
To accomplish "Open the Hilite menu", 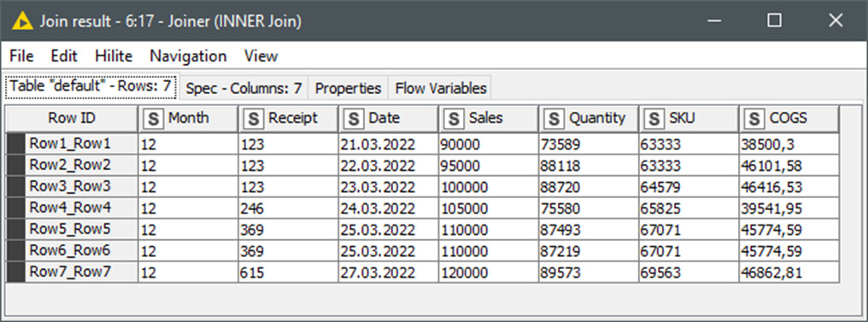I will pyautogui.click(x=114, y=56).
